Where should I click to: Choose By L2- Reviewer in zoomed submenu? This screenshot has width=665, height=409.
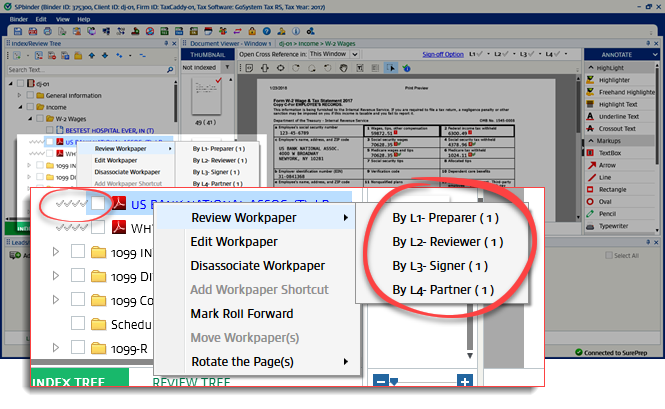point(447,241)
